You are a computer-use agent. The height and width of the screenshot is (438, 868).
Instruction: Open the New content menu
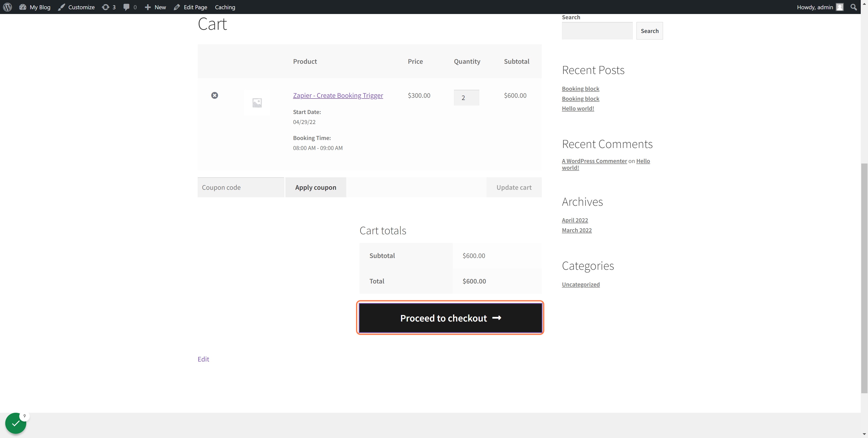tap(155, 7)
